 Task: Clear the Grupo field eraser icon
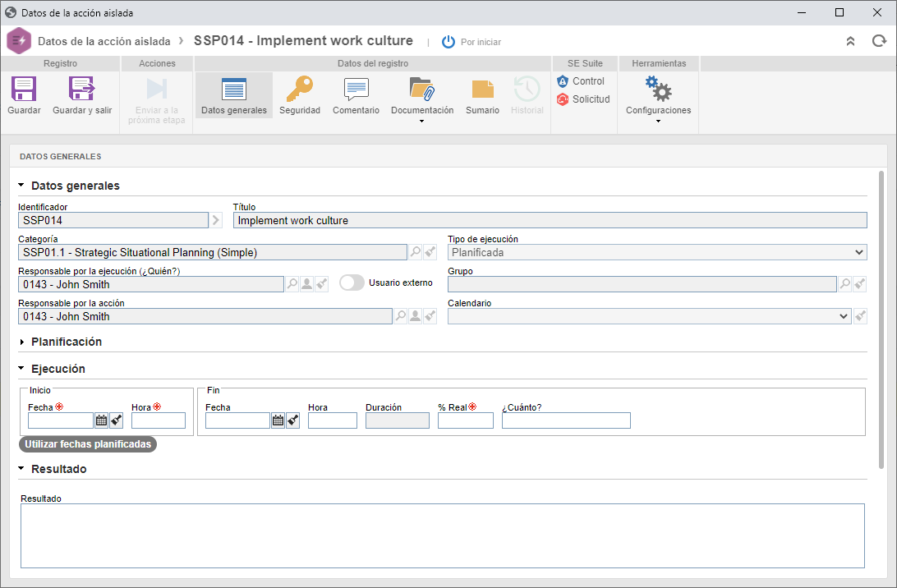[859, 283]
